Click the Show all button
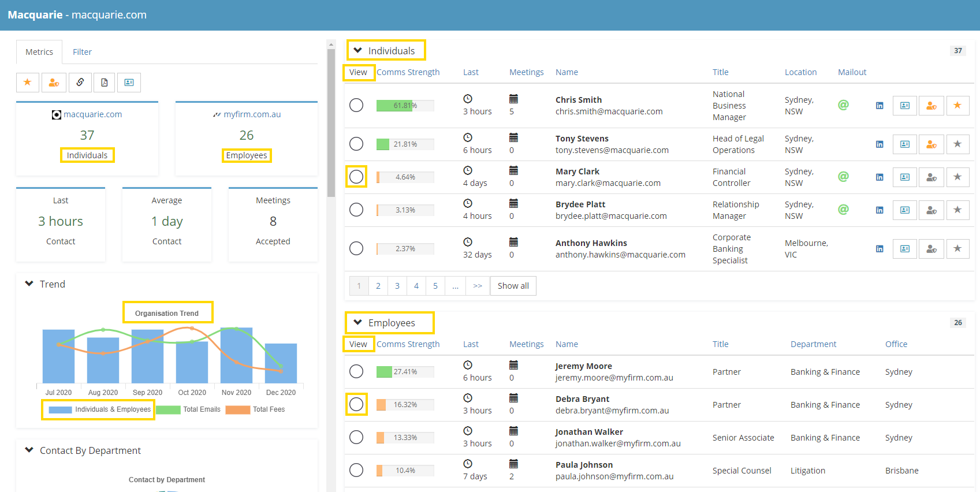This screenshot has height=492, width=980. coord(513,286)
